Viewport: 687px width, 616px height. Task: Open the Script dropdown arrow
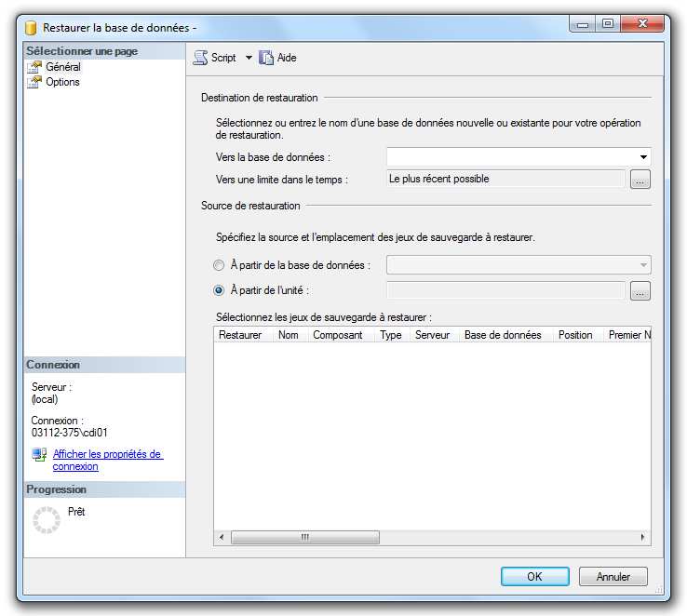click(249, 58)
